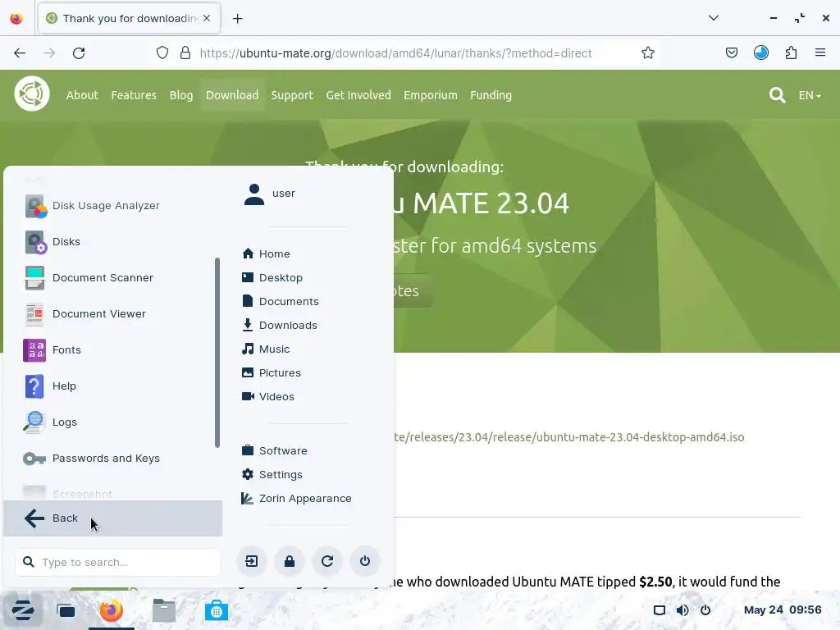
Task: Reload the current page
Action: (79, 53)
